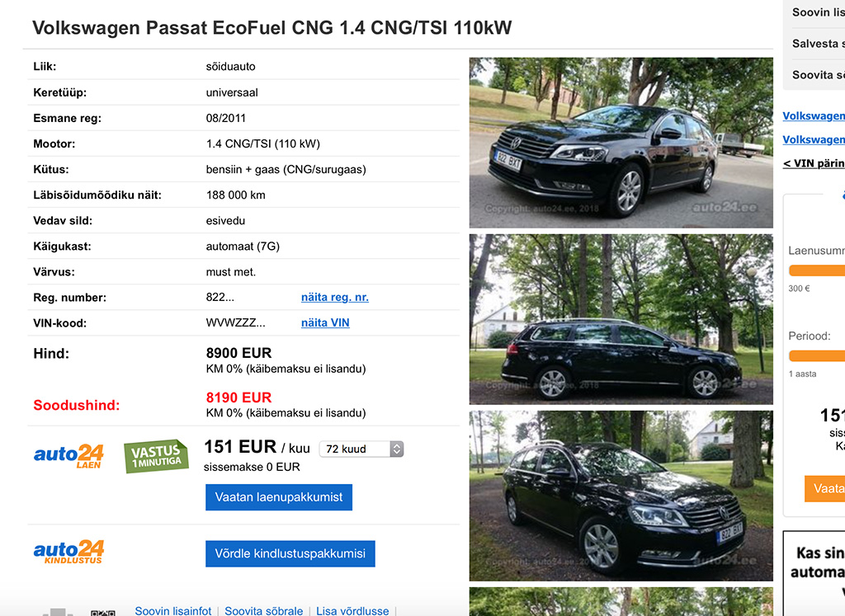Show full VIN via näita VIN link
Viewport: 845px width, 616px height.
pyautogui.click(x=325, y=322)
